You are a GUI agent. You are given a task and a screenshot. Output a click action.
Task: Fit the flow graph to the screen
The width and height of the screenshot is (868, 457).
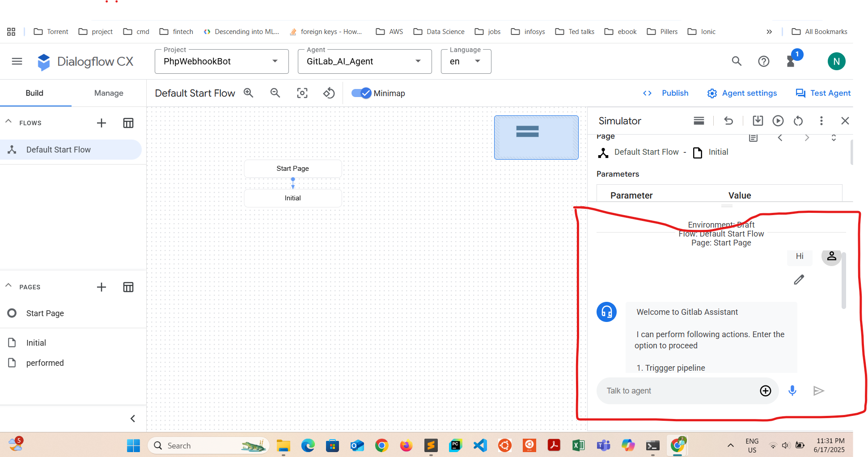coord(302,93)
